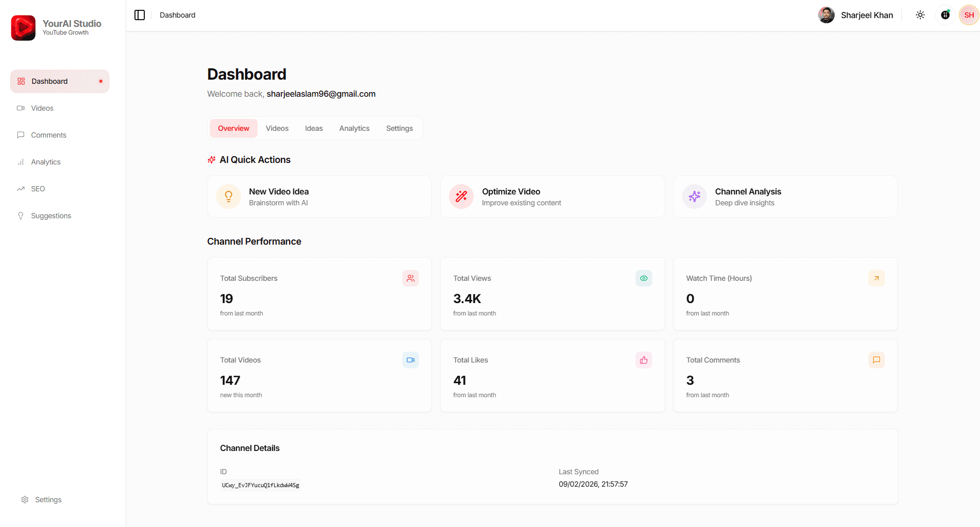The image size is (980, 527).
Task: Click the Watch Time arrow icon
Action: 876,278
